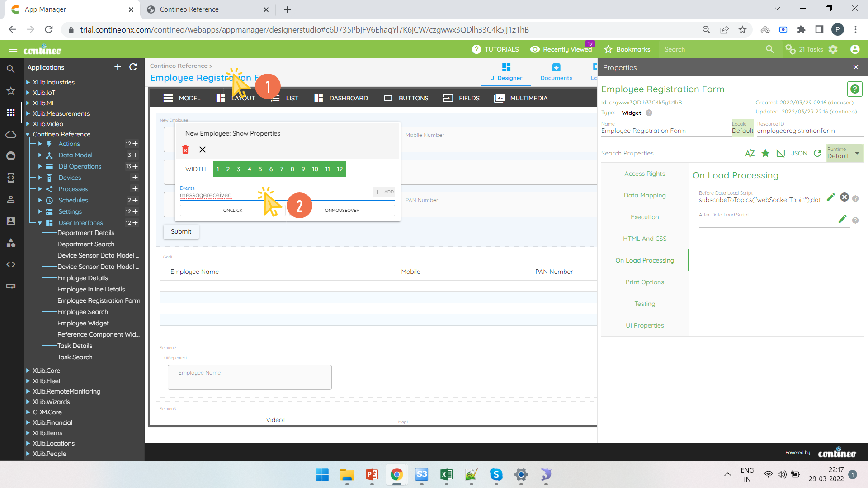Open the code icon in the left rail
The width and height of the screenshot is (868, 488).
pos(11,264)
